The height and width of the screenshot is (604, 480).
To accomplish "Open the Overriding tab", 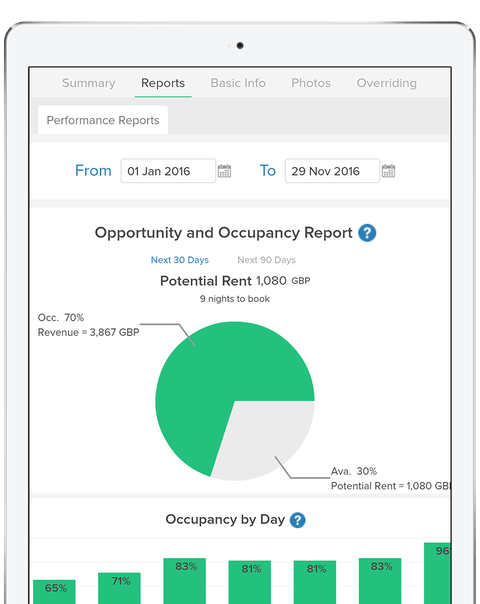I will (x=386, y=83).
